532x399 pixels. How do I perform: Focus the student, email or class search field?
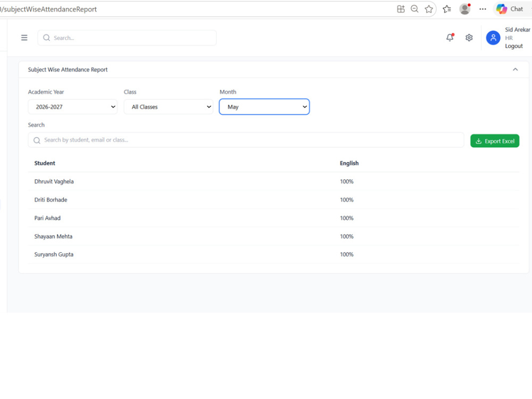tap(246, 140)
